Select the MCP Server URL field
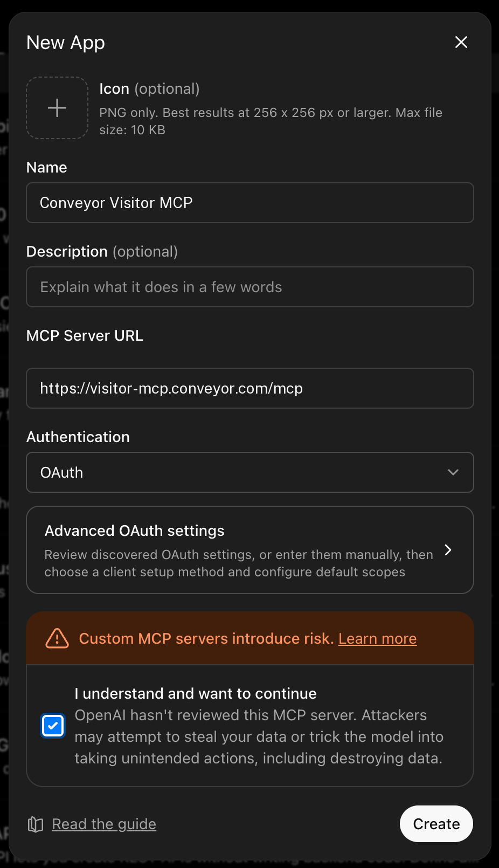Image resolution: width=499 pixels, height=868 pixels. tap(250, 388)
